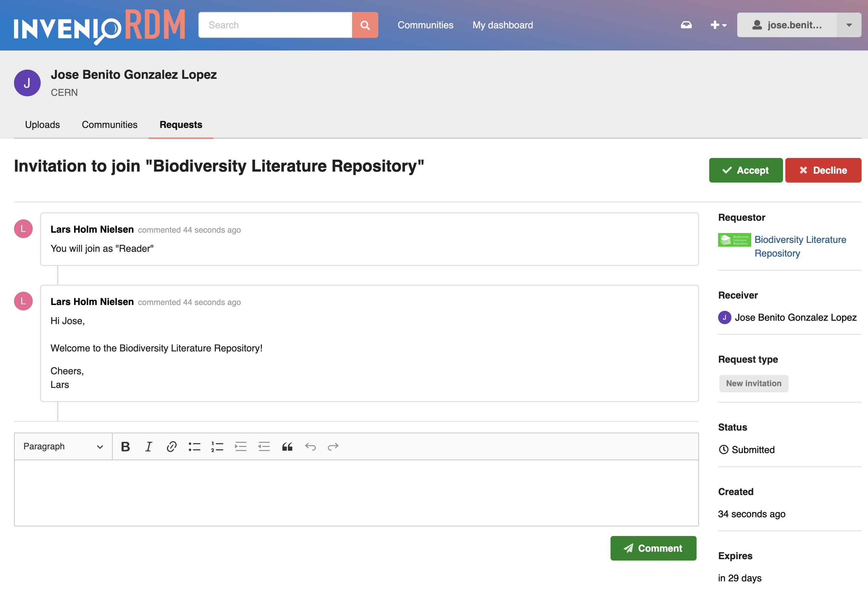Click the search magnifier button
The height and width of the screenshot is (595, 868).
[365, 25]
